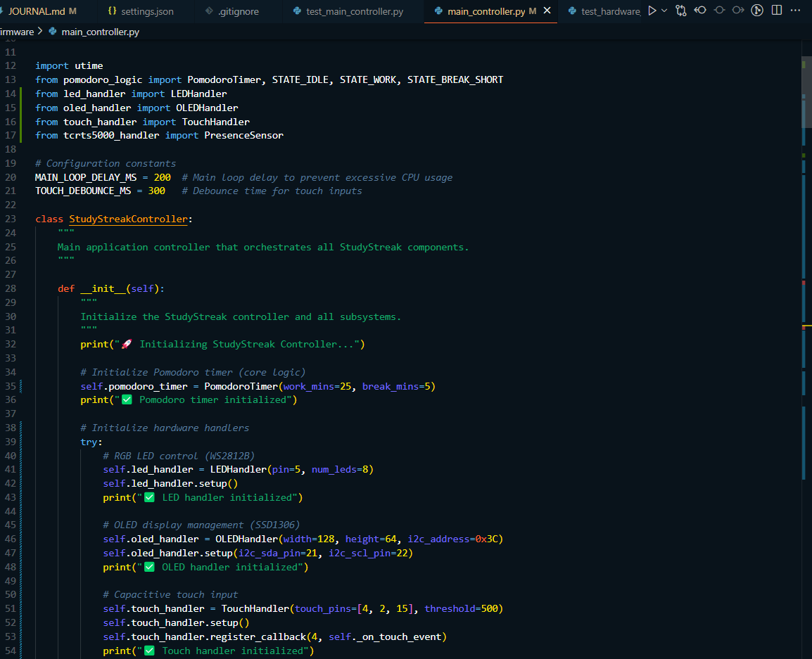The width and height of the screenshot is (812, 659).
Task: Open next revision GitLens arrow icon
Action: tap(738, 11)
